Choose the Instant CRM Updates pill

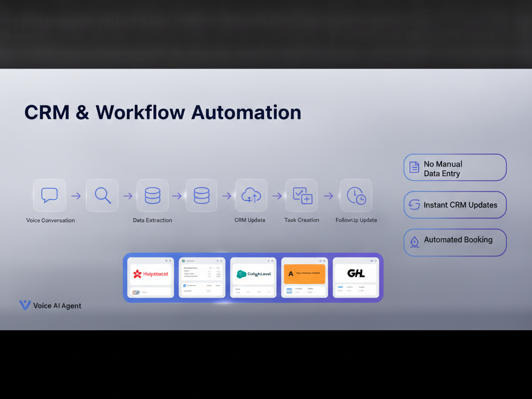(455, 205)
